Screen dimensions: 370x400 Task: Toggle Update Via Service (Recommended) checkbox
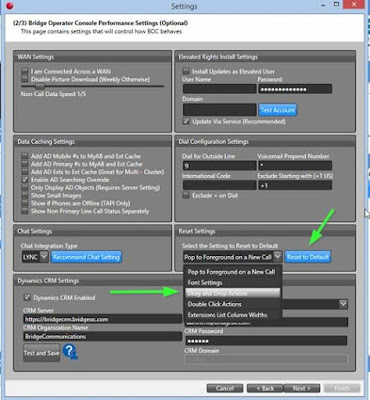pyautogui.click(x=186, y=121)
